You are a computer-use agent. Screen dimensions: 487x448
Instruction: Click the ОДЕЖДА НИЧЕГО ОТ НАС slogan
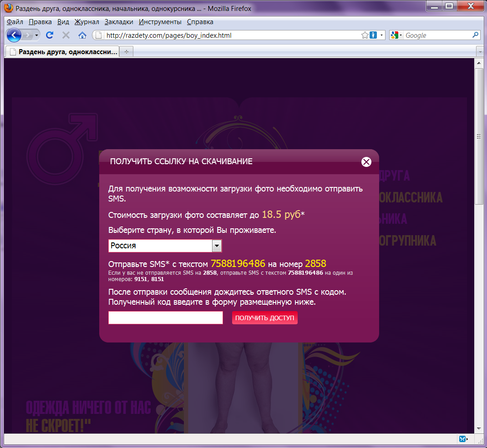pos(88,408)
